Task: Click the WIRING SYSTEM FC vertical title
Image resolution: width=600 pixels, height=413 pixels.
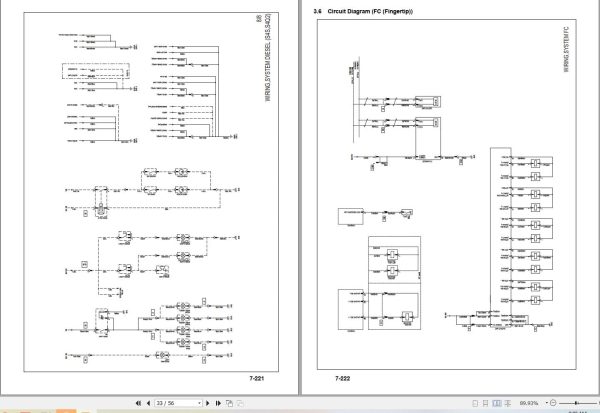Action: point(566,49)
